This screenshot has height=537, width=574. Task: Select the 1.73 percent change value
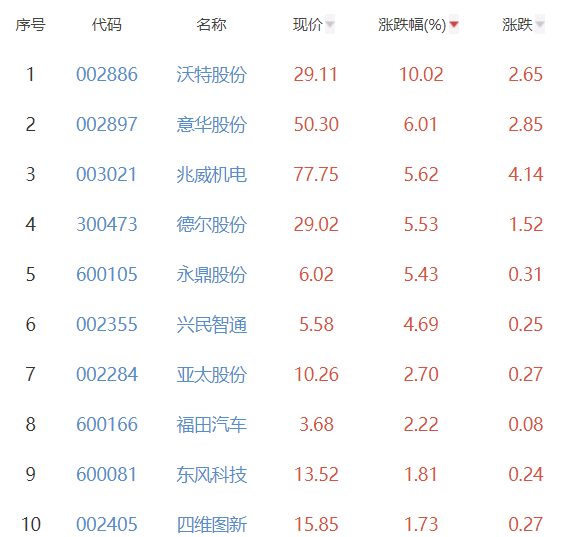421,525
